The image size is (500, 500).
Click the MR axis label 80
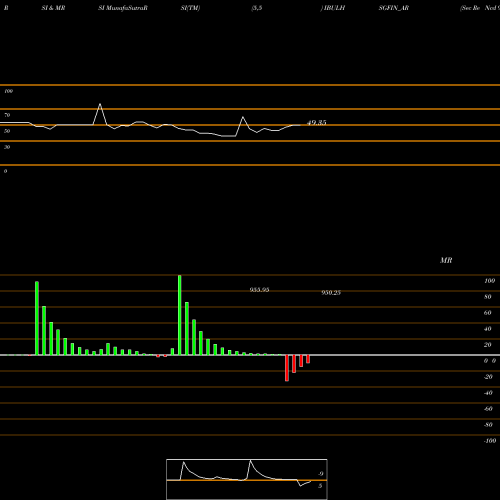click(x=488, y=297)
